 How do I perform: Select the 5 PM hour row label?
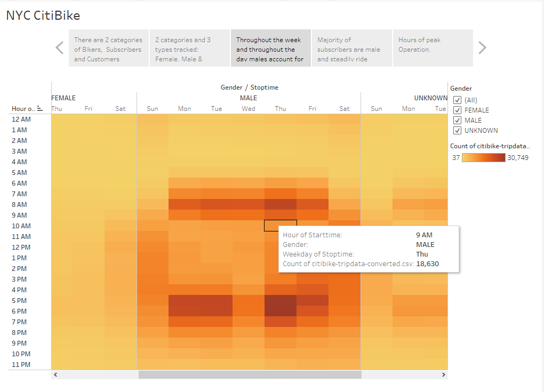point(19,301)
